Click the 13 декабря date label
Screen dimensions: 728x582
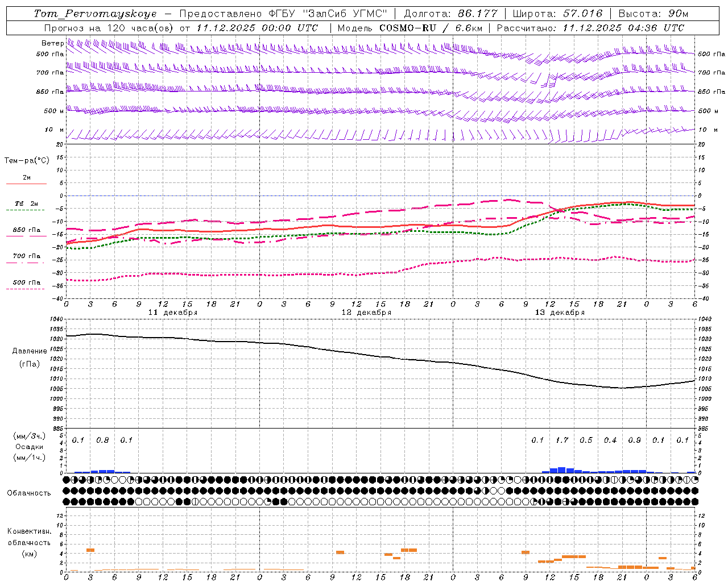[x=560, y=313]
